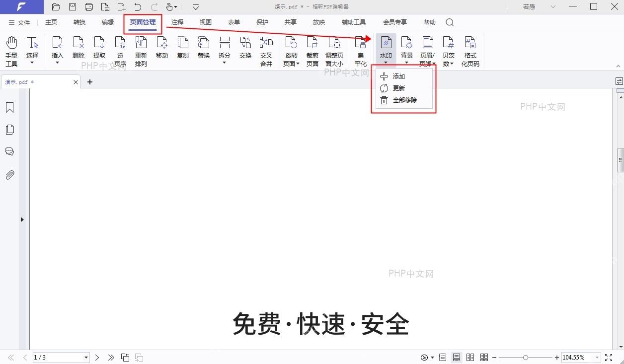Viewport: 624px width, 364px height.
Task: Open the zoom percentage combo box
Action: click(x=580, y=358)
